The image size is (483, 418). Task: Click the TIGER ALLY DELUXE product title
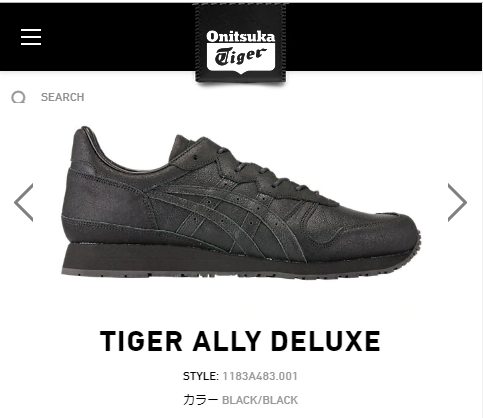[x=240, y=341]
